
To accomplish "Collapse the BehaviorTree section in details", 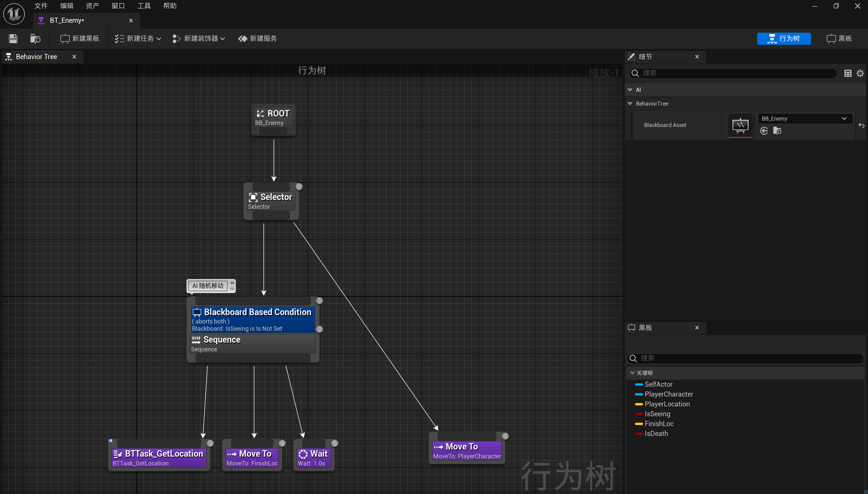I will pos(630,104).
